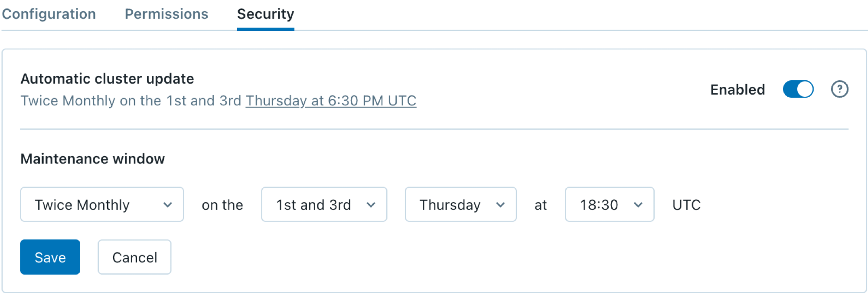
Task: Click the Thursday at 6:30 PM UTC link
Action: pyautogui.click(x=331, y=100)
